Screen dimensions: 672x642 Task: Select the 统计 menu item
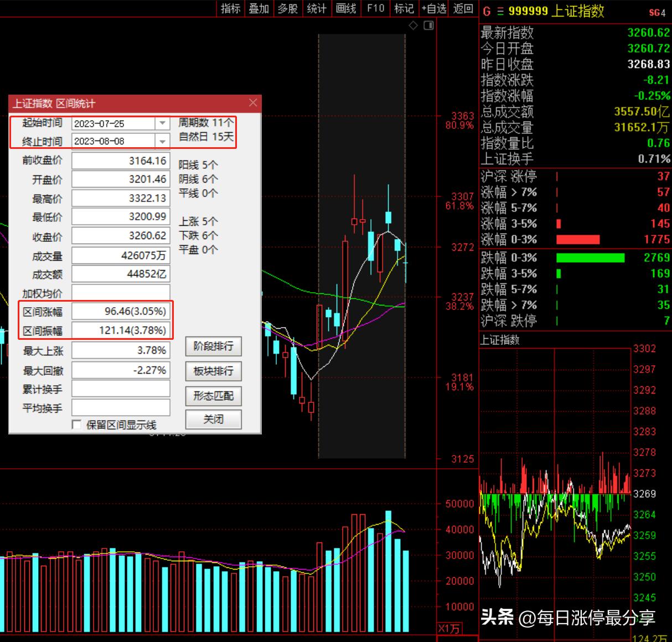pos(317,8)
